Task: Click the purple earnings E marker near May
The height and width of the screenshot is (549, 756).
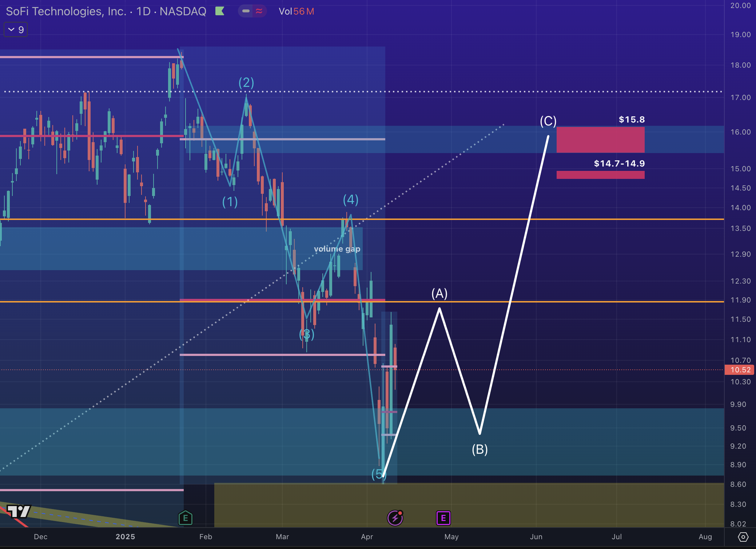Action: point(443,518)
